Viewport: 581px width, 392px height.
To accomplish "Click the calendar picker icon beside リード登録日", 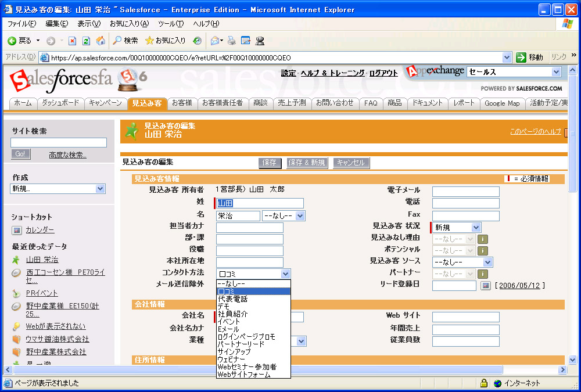I will pyautogui.click(x=485, y=286).
